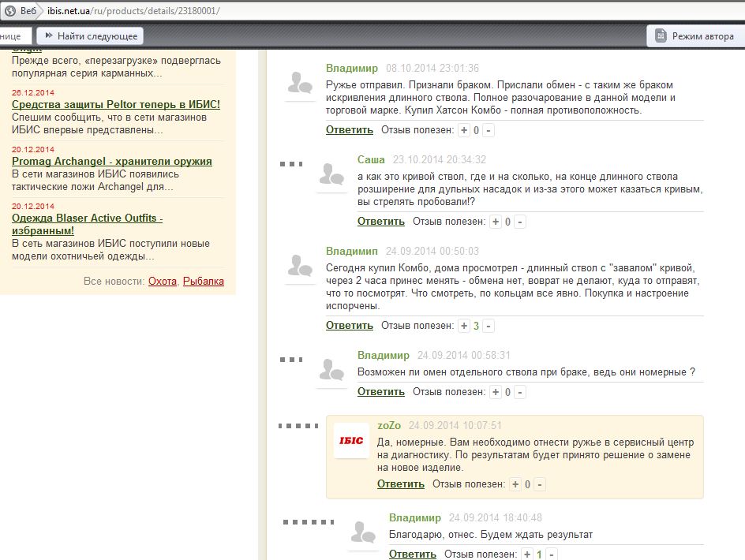
Task: Open news 'Средства защиты Peltor теперь в ИБИС!'
Action: click(x=115, y=104)
